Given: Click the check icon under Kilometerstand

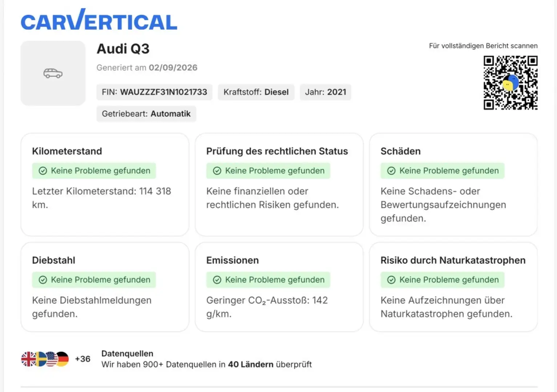Looking at the screenshot, I should click(43, 171).
